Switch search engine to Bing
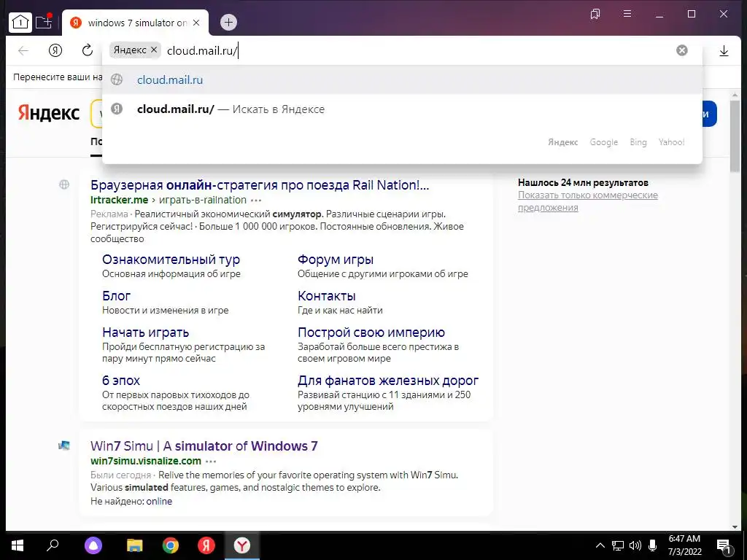The height and width of the screenshot is (560, 747). coord(638,142)
